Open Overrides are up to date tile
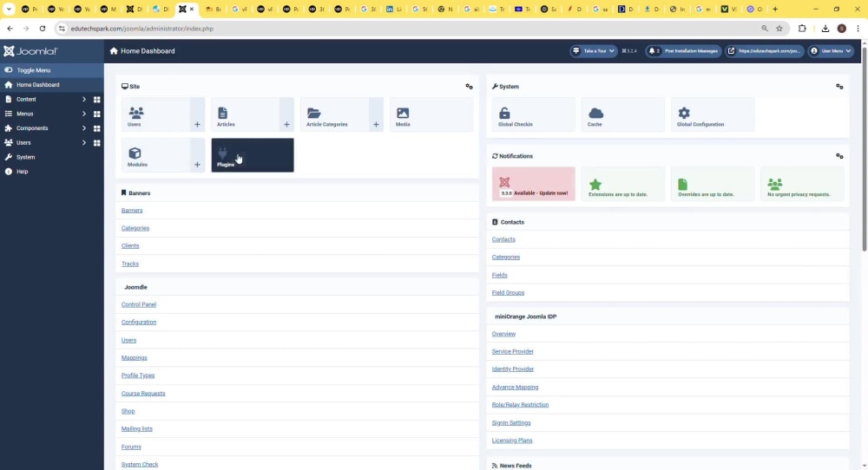 pyautogui.click(x=713, y=184)
